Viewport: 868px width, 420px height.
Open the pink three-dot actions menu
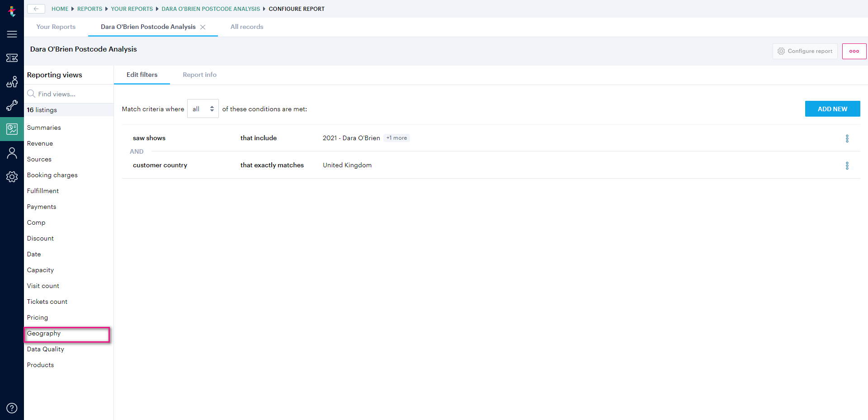(x=854, y=51)
